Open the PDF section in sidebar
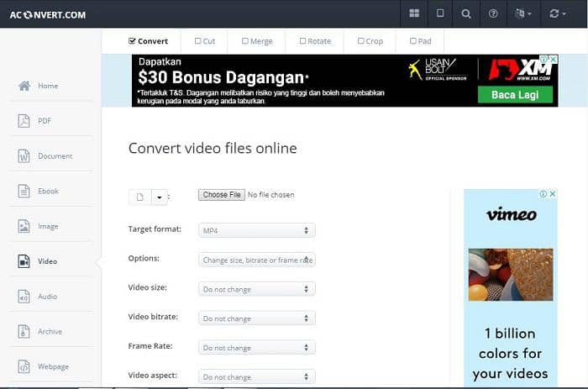The width and height of the screenshot is (588, 389). [44, 121]
